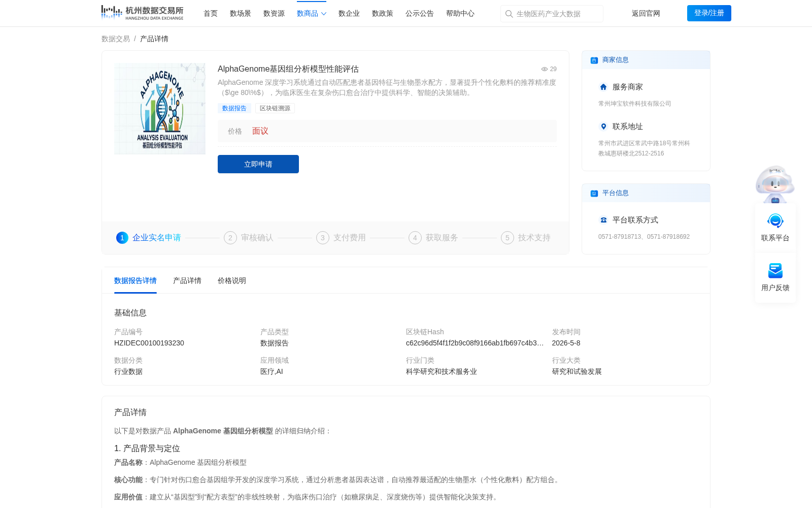Click the 立即申请 button
Screen dimensions: 812x508
pyautogui.click(x=258, y=164)
